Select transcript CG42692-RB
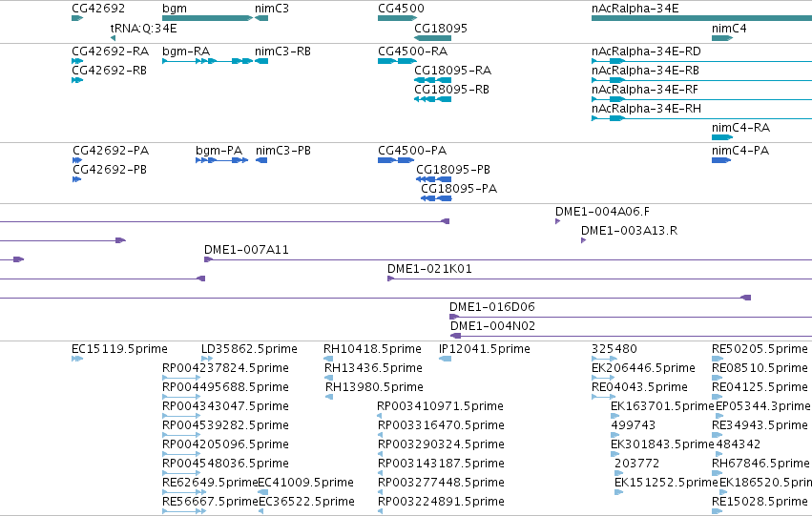This screenshot has height=516, width=812. [109, 71]
